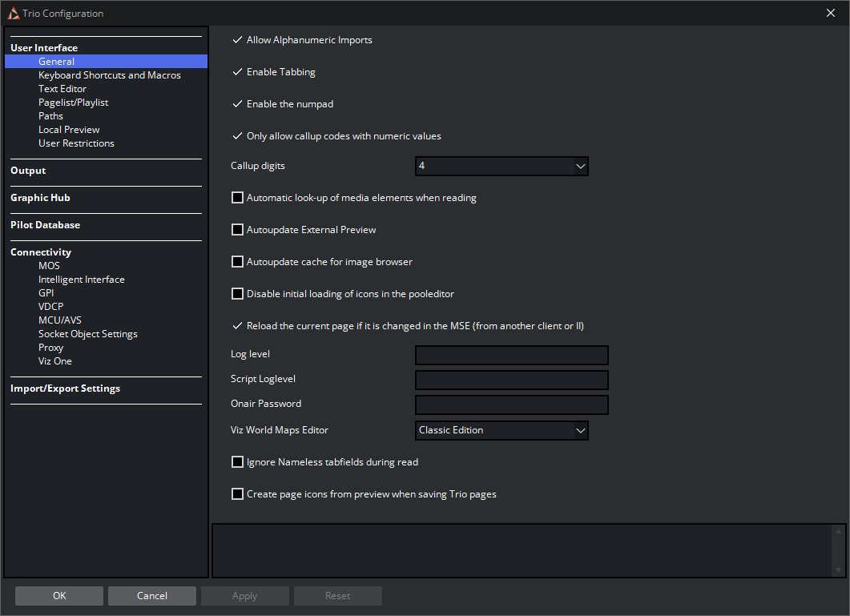850x616 pixels.
Task: Click the Onair Password field
Action: pos(512,405)
